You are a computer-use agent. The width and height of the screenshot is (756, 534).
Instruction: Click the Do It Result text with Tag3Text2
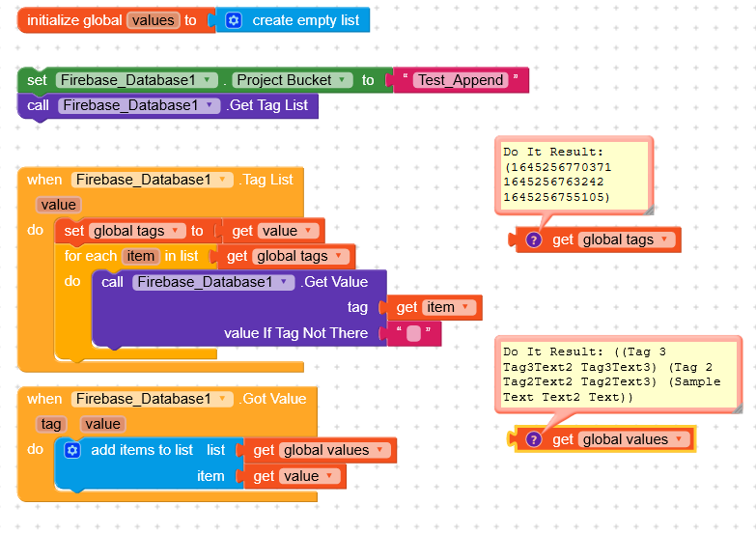(611, 375)
